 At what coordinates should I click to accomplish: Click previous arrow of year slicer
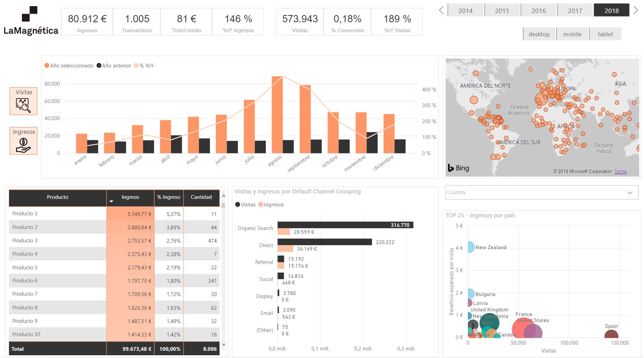(x=441, y=10)
